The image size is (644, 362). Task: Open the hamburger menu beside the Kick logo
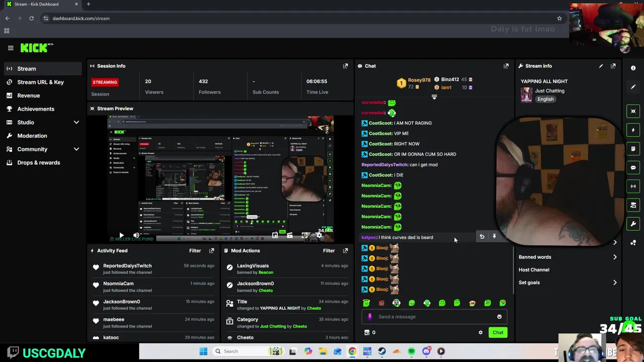pos(11,48)
